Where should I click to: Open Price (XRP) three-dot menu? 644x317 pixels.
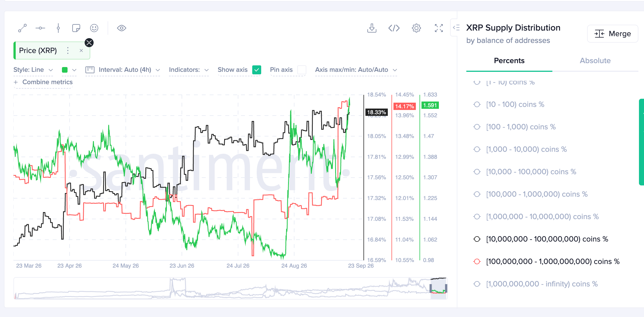(x=68, y=50)
